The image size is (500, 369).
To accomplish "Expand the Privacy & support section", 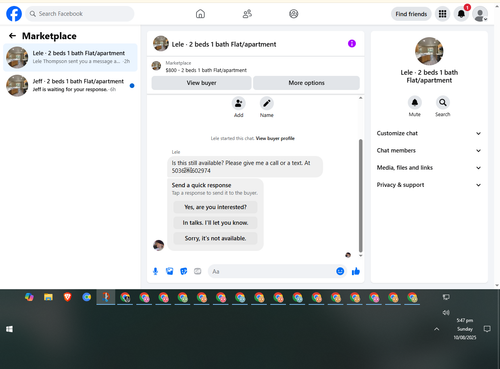I will tap(429, 185).
